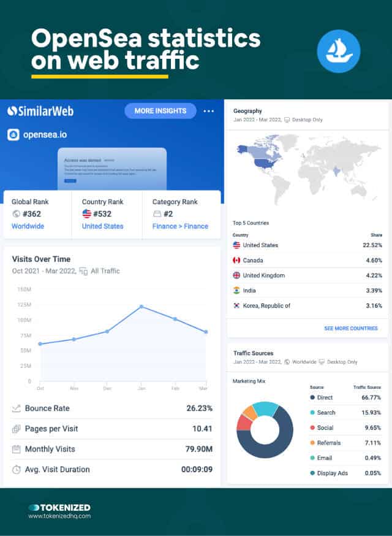Screen dimensions: 392x536
Task: Click the category icon beside #2
Action: click(x=157, y=214)
